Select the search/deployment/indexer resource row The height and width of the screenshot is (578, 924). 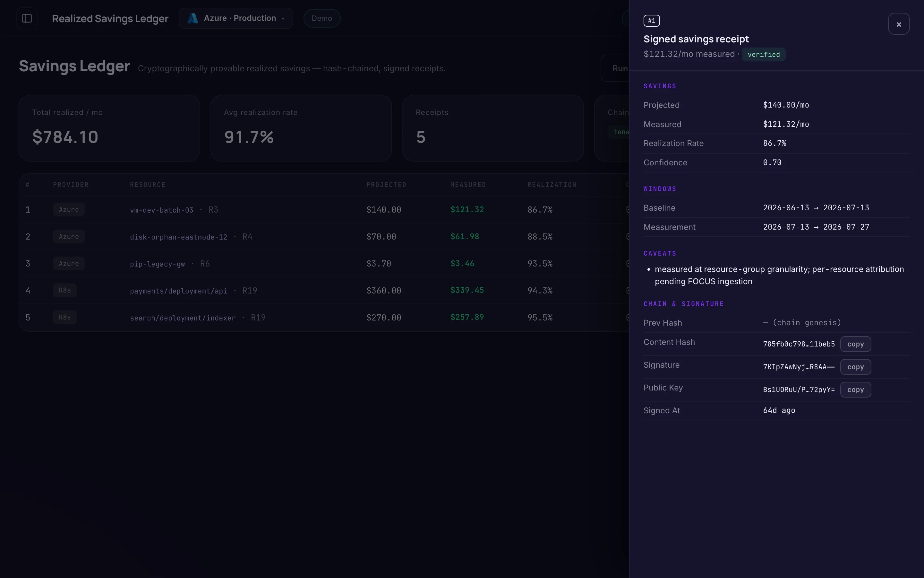[x=324, y=317]
